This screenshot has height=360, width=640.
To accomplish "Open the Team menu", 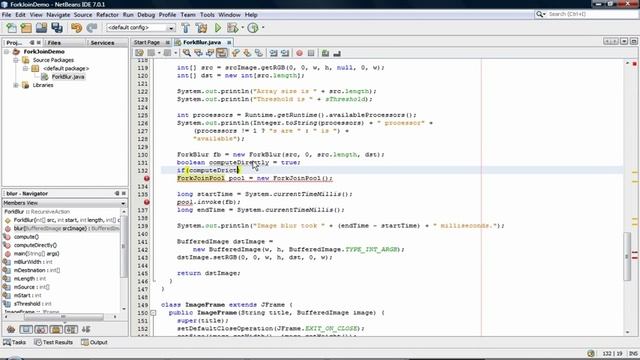I will coord(188,15).
